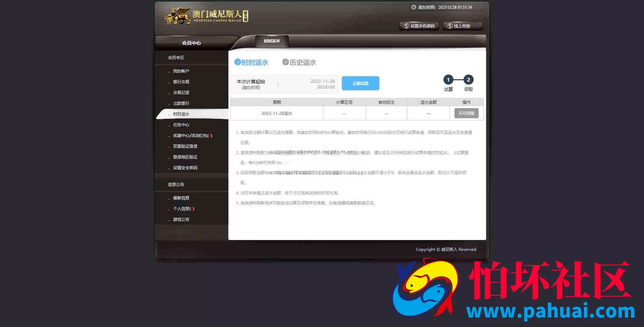Open 交易记录 in sidebar

(181, 93)
